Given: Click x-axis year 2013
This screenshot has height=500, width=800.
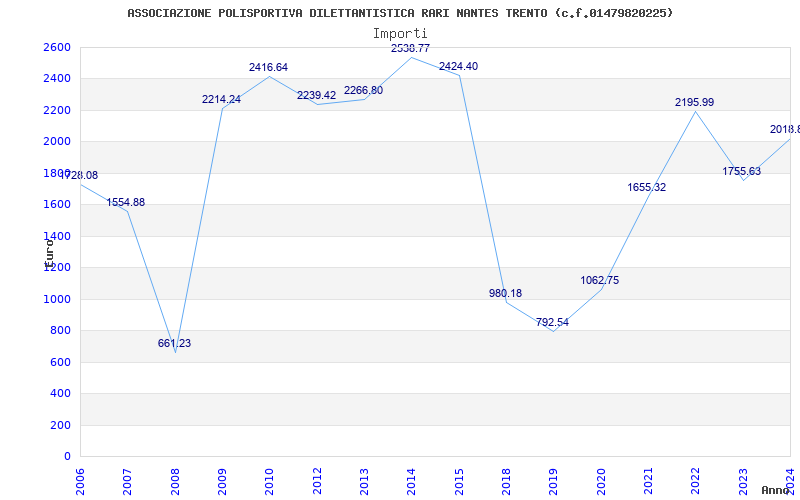Looking at the screenshot, I should coord(364,482).
